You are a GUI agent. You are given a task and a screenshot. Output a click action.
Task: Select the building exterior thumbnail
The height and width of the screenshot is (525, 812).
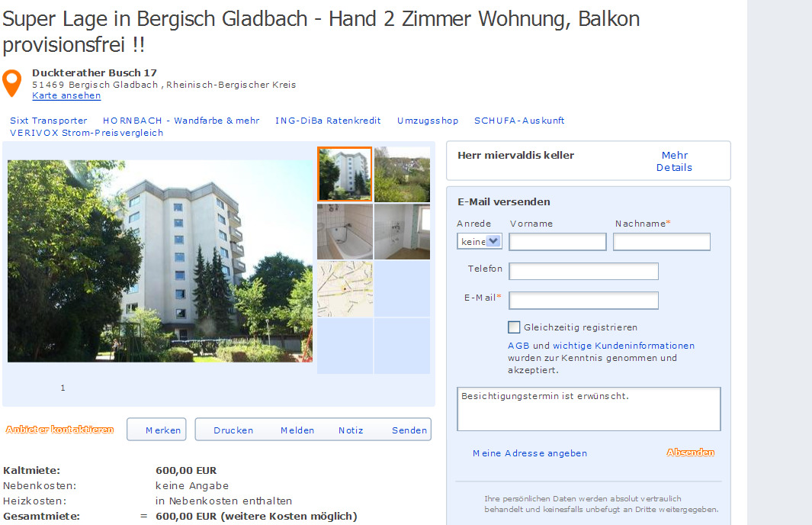(345, 174)
